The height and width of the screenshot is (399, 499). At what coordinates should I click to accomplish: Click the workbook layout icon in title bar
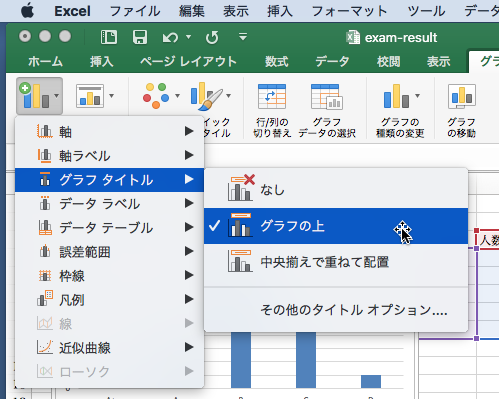109,37
